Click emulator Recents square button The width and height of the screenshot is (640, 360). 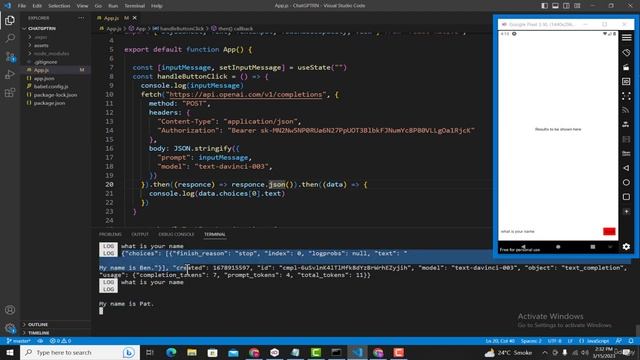point(627,197)
